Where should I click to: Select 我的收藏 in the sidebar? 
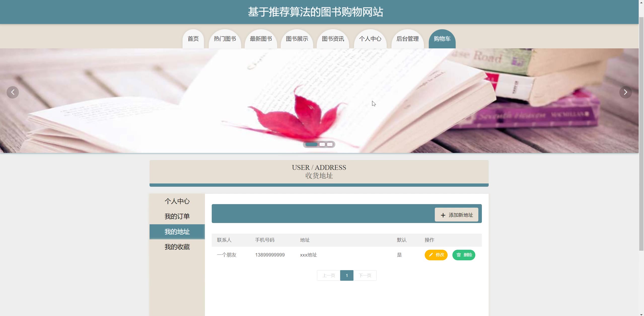tap(177, 247)
